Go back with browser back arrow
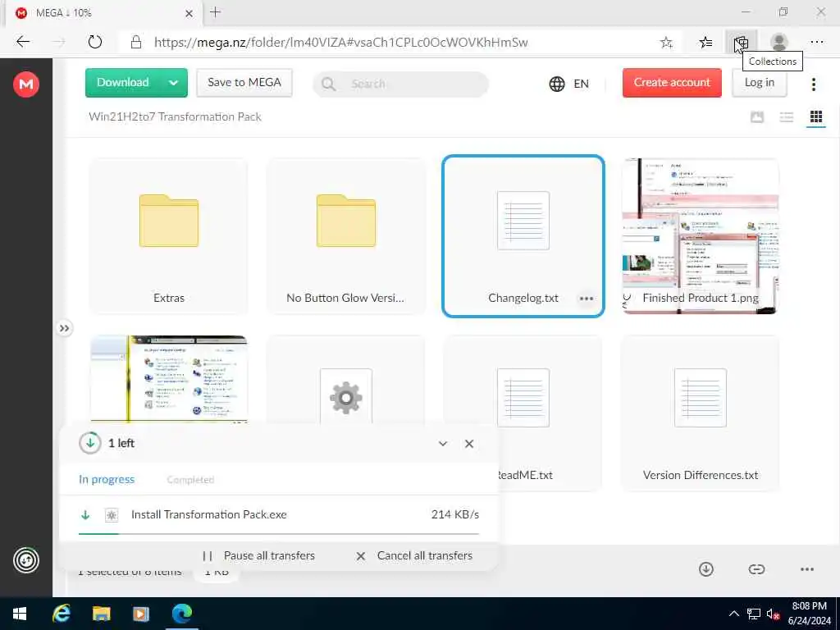This screenshot has height=630, width=840. click(x=23, y=42)
